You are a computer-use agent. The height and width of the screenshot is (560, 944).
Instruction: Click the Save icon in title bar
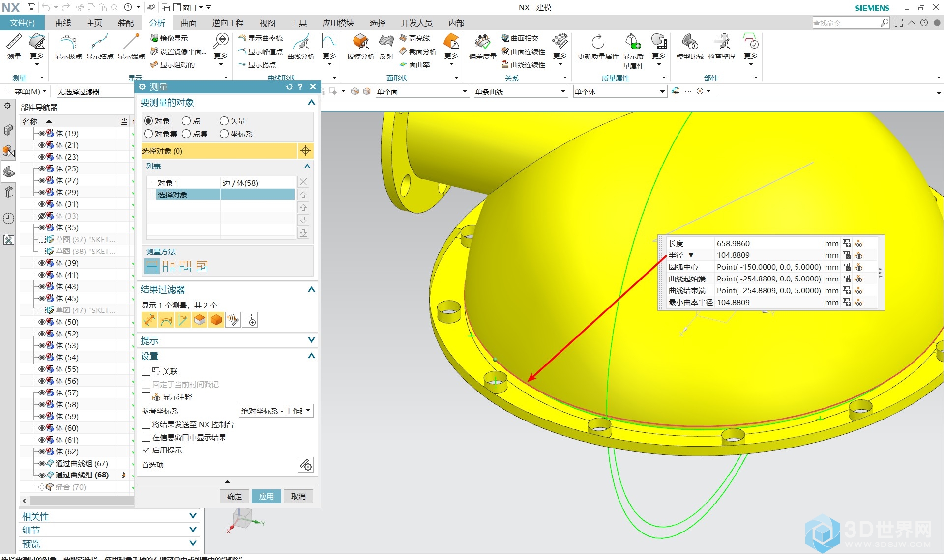pos(31,7)
